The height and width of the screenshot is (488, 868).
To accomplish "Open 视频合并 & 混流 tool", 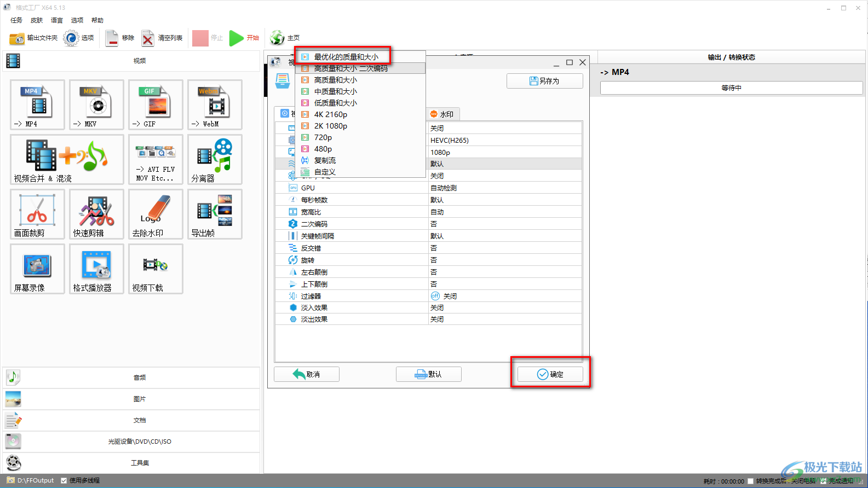I will (67, 159).
